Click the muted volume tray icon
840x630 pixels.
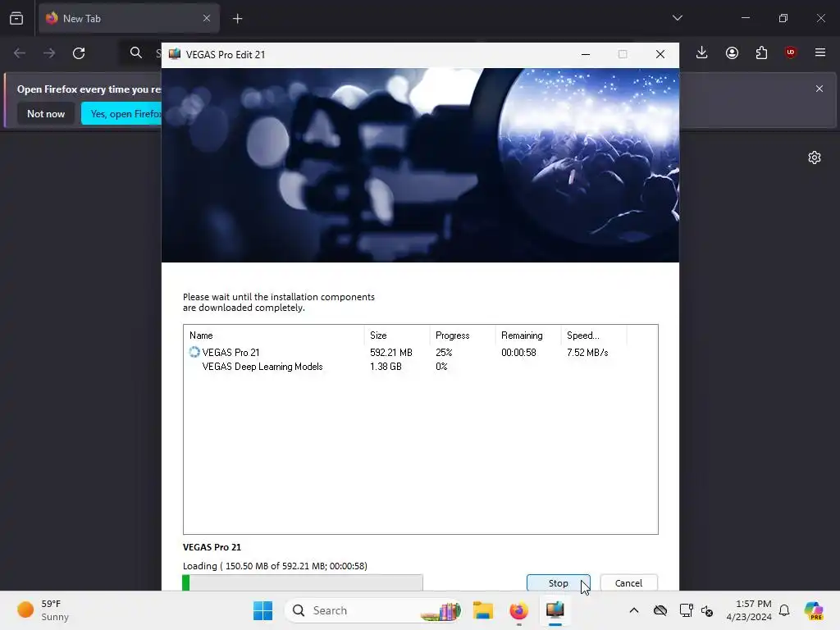coord(707,610)
